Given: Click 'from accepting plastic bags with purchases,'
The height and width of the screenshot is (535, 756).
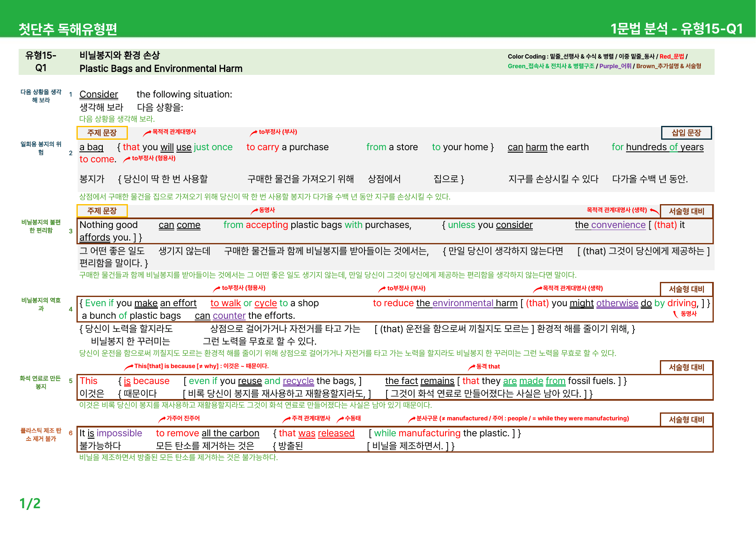Looking at the screenshot, I should point(318,225).
